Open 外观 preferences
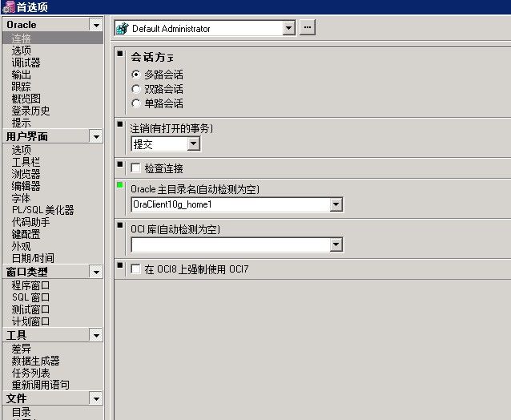 coord(21,247)
